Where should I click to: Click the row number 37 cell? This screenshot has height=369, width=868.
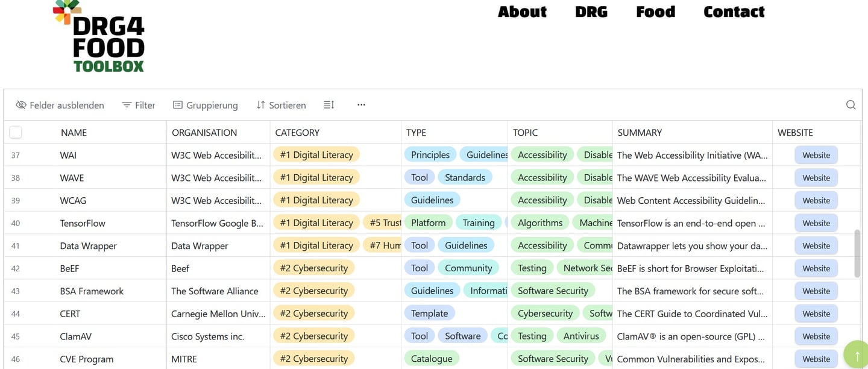[x=16, y=155]
